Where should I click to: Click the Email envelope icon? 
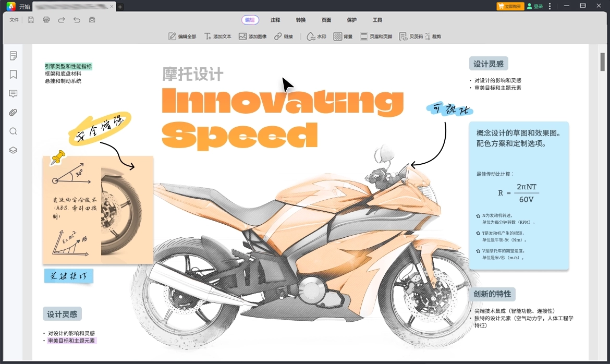click(x=92, y=20)
